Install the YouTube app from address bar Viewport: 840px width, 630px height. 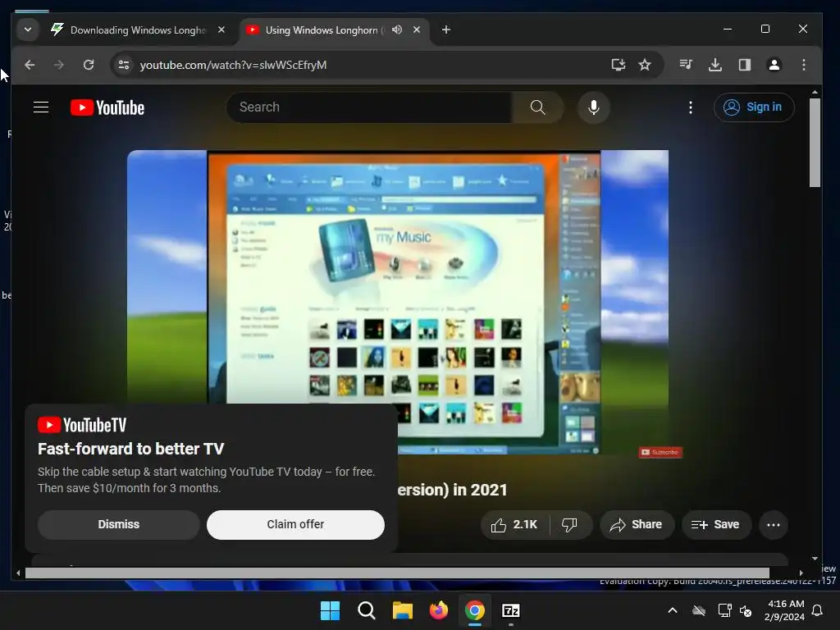tap(619, 65)
